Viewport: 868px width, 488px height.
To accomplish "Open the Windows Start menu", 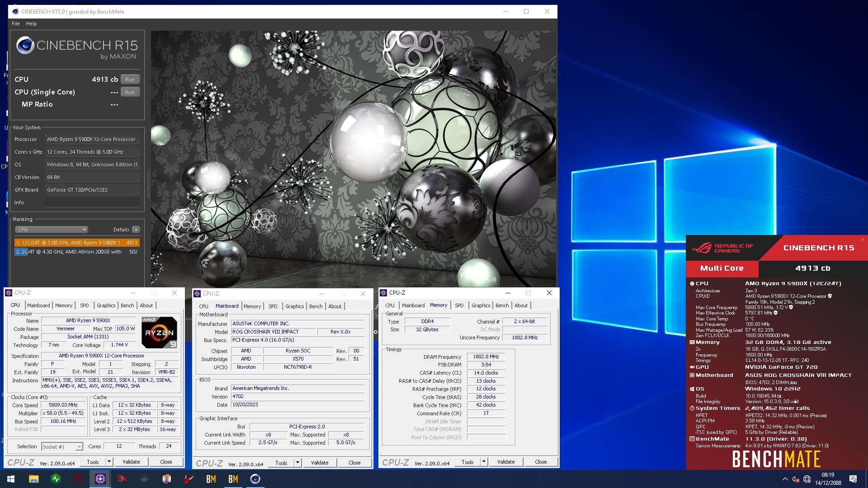I will click(x=11, y=479).
